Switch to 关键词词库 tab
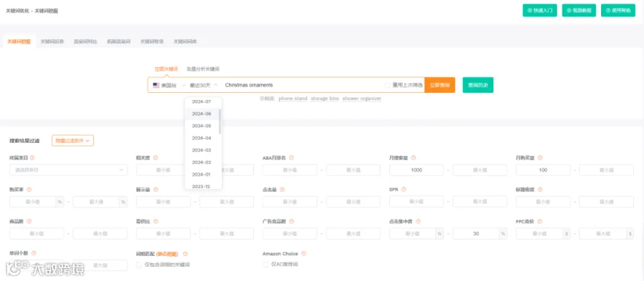This screenshot has width=644, height=281. pos(185,41)
